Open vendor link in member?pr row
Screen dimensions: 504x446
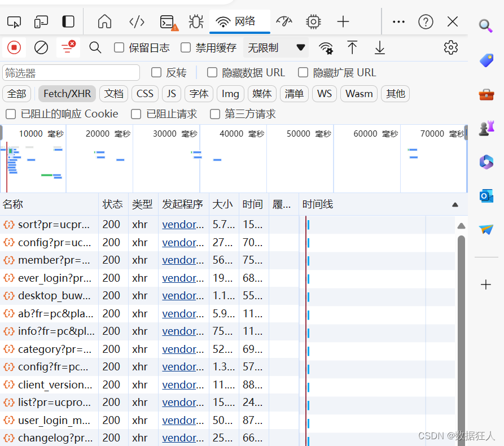click(x=183, y=260)
